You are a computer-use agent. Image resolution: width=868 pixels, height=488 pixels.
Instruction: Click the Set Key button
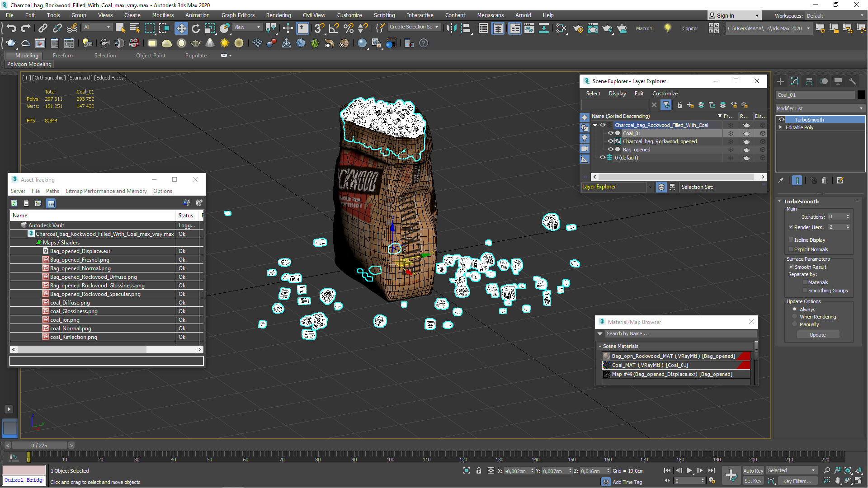coord(753,481)
